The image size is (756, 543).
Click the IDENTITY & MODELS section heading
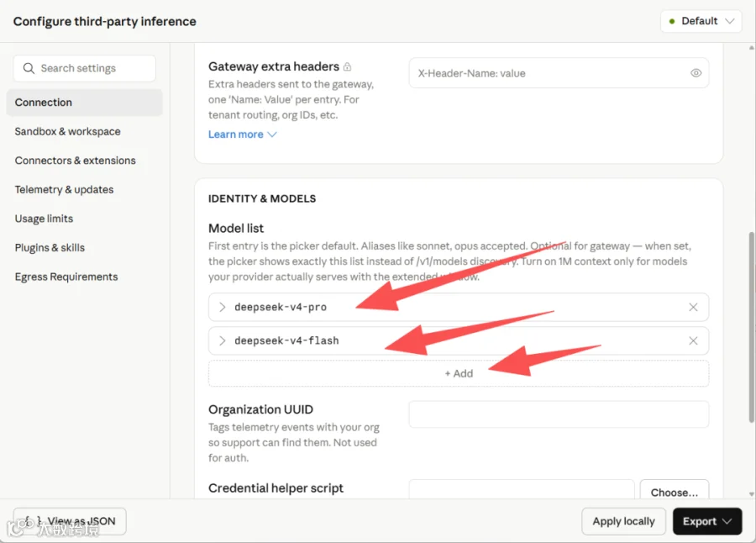(x=262, y=198)
